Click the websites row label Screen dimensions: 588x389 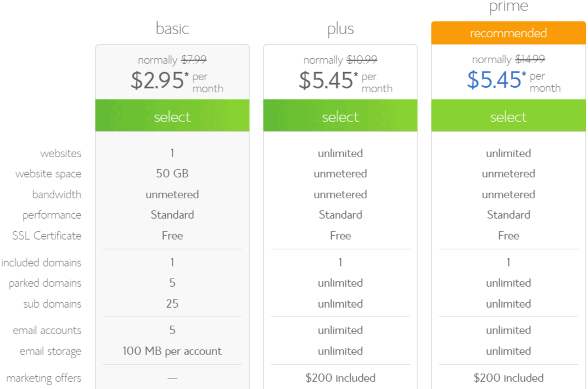60,153
